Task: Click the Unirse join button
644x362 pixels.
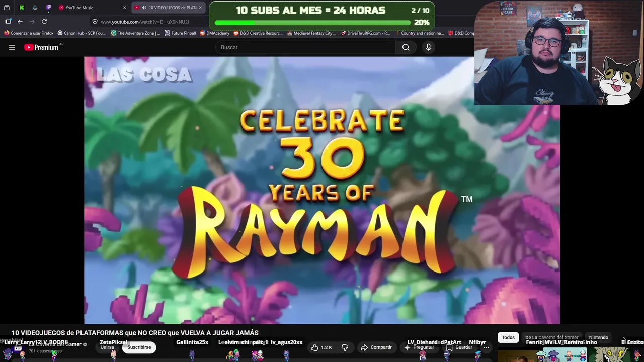Action: pos(107,347)
